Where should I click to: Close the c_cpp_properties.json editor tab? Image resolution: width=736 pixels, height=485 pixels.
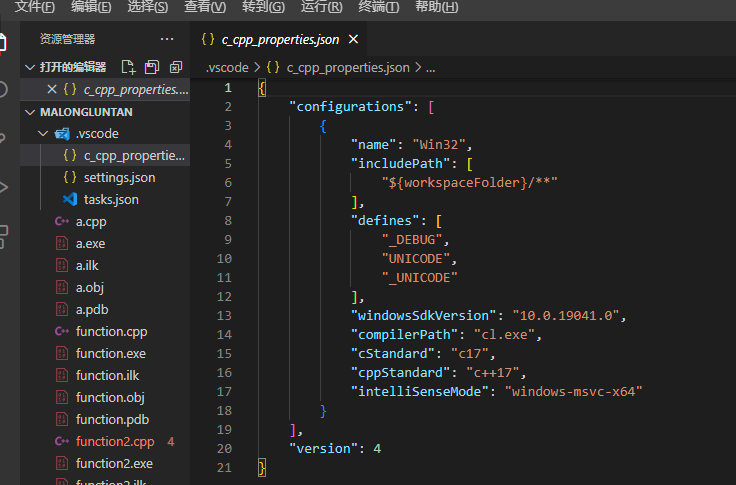click(x=353, y=39)
